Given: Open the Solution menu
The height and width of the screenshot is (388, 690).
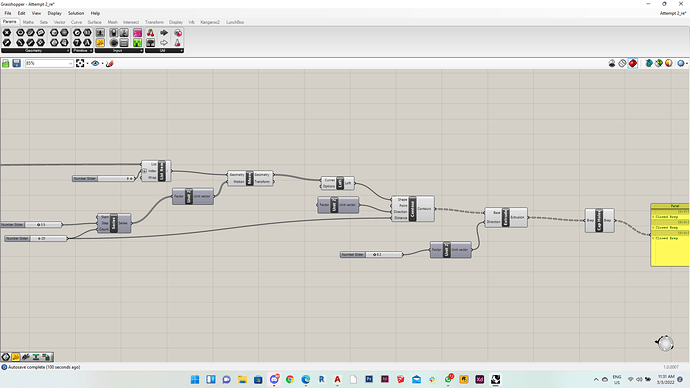Looking at the screenshot, I should pyautogui.click(x=76, y=13).
